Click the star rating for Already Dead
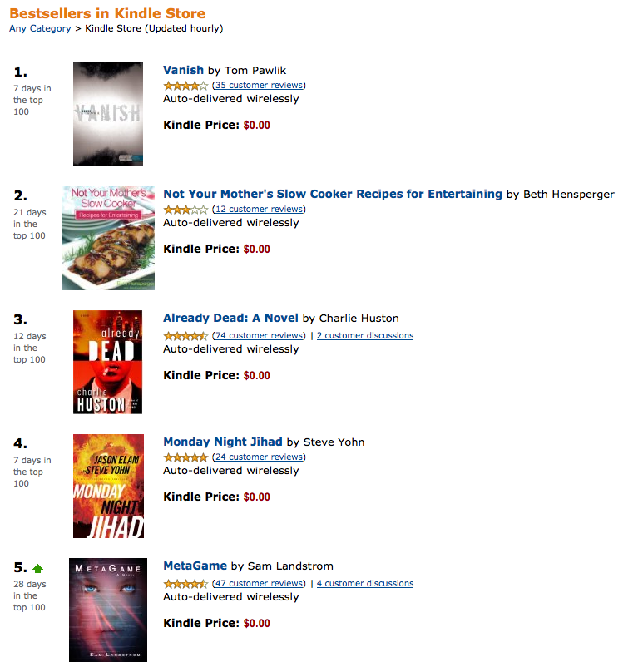Screen dimensions: 643x672 (x=185, y=336)
